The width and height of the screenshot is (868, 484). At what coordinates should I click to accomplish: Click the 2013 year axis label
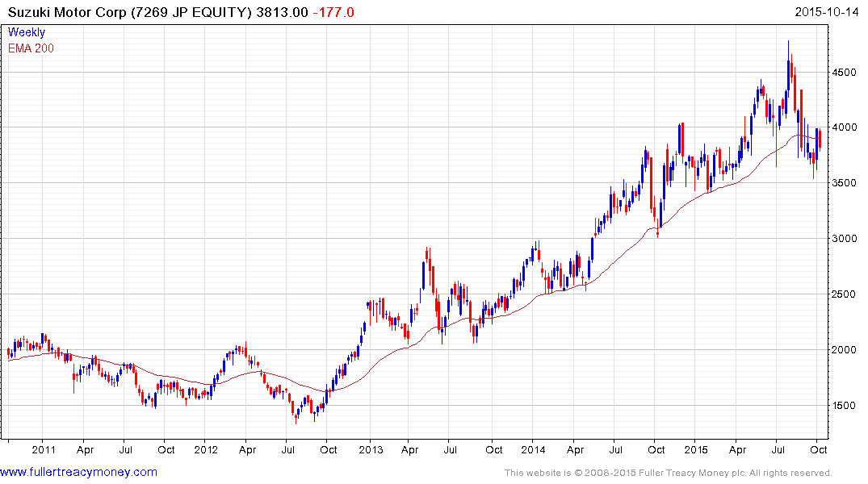click(371, 449)
